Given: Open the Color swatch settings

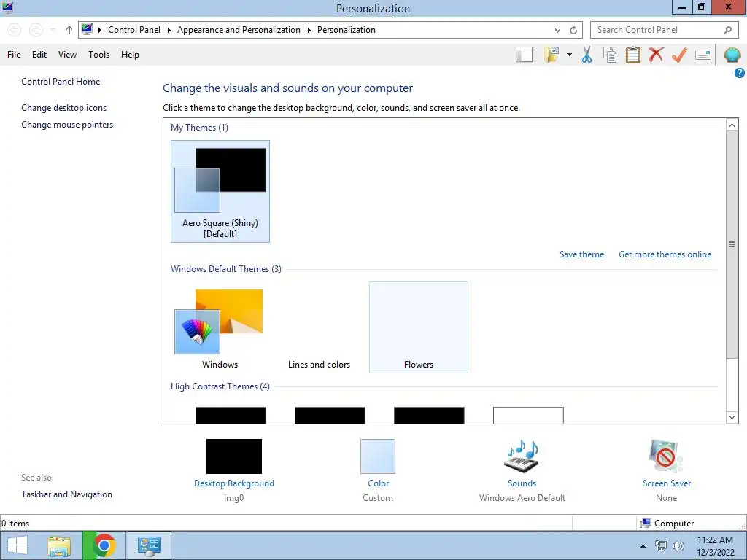Looking at the screenshot, I should [x=378, y=456].
